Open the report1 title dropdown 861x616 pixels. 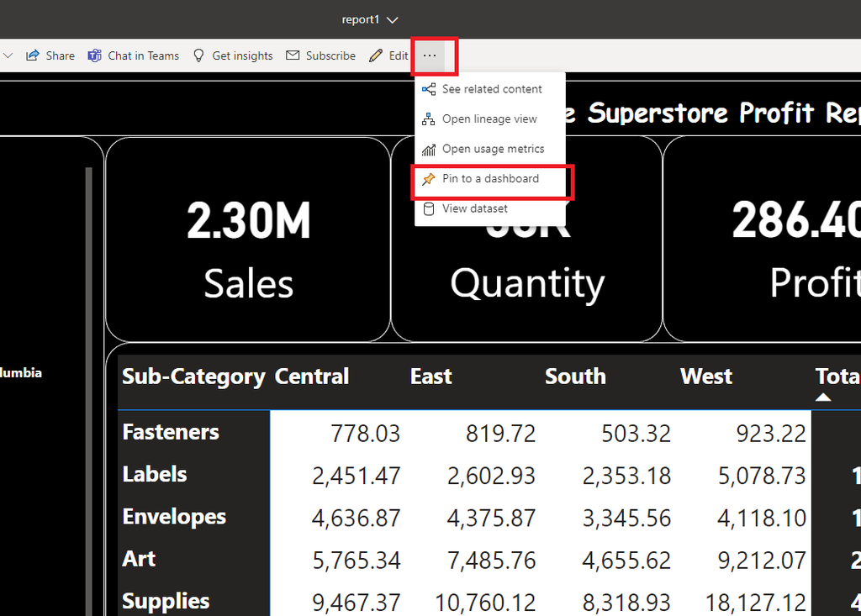[371, 19]
